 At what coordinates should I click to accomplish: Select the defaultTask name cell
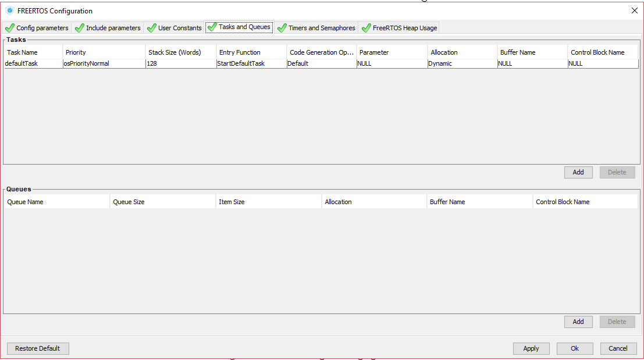click(33, 63)
